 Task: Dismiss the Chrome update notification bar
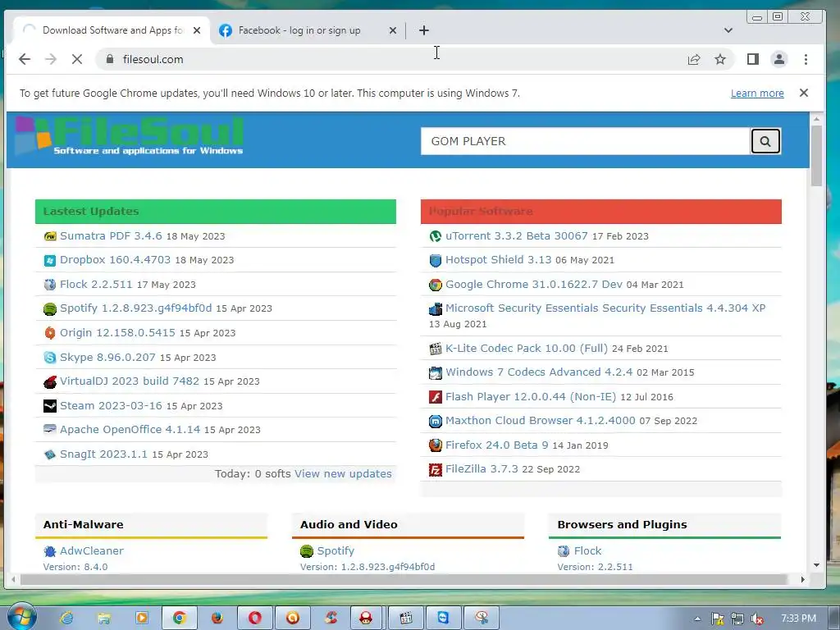point(804,94)
